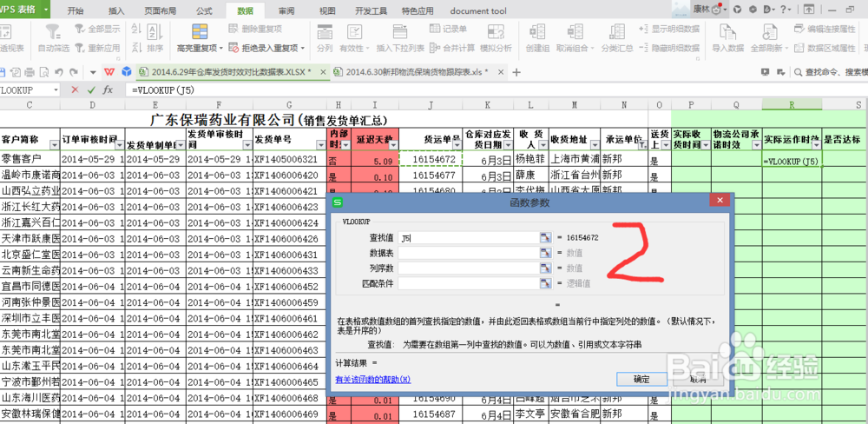Click column header R
This screenshot has width=868, height=424.
point(792,104)
